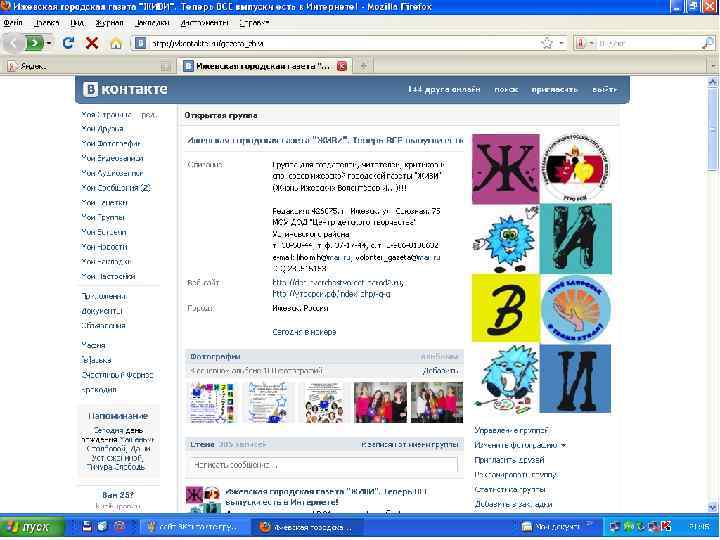Open Мои Видеозаписи in sidebar

[112, 158]
